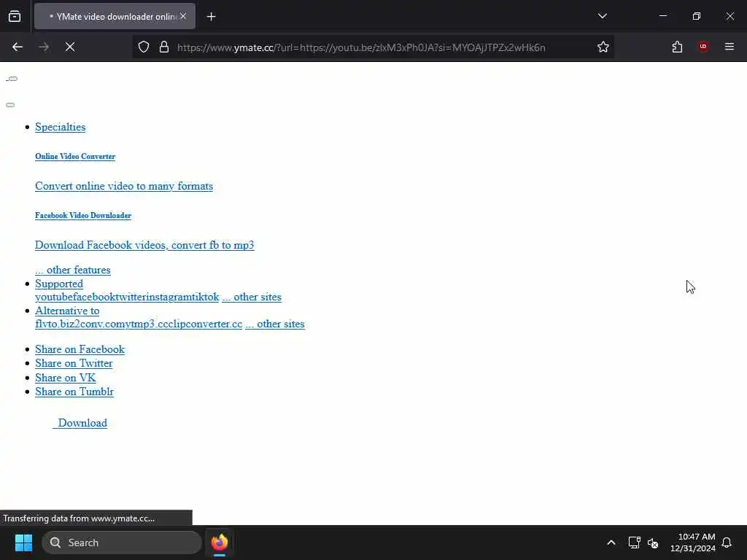Select the YMate video downloader tab
Image resolution: width=747 pixels, height=560 pixels.
pos(115,16)
